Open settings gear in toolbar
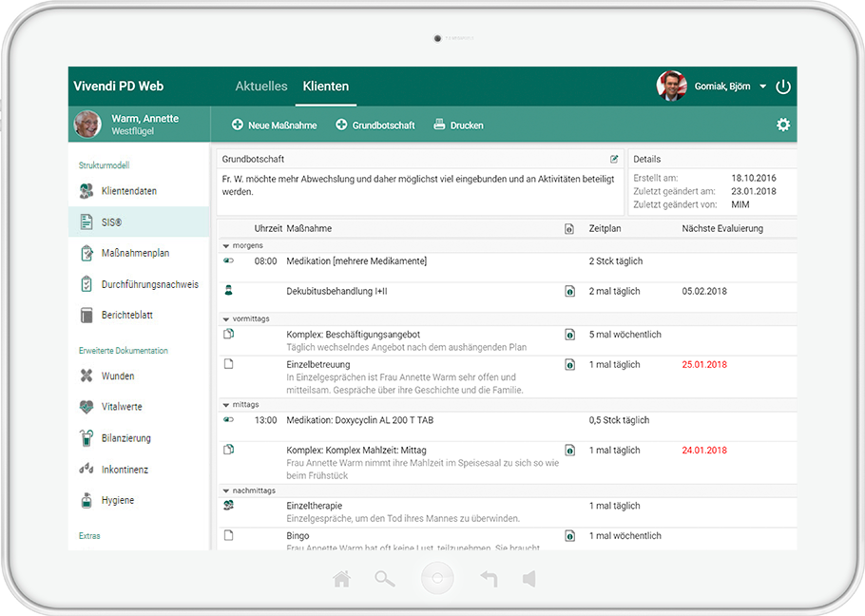The width and height of the screenshot is (865, 616). pyautogui.click(x=783, y=125)
